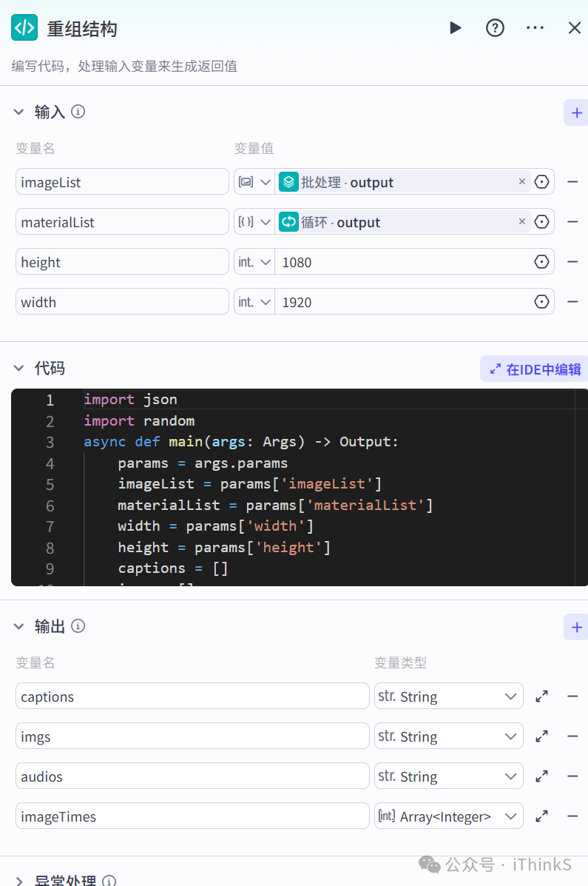588x886 pixels.
Task: Open the imageList variable type dropdown
Action: click(254, 181)
